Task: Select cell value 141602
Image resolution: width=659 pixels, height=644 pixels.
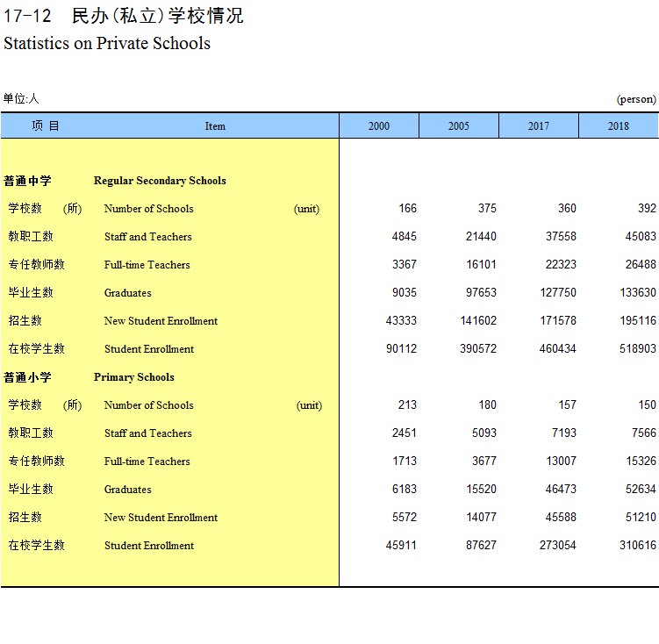Action: [x=478, y=320]
